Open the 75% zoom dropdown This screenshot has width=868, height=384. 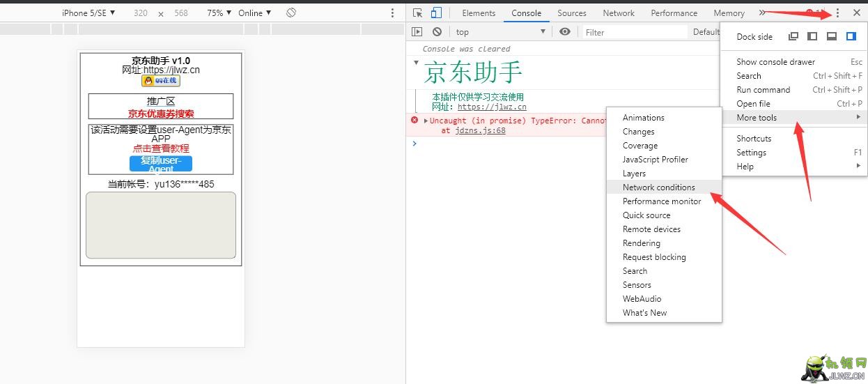[x=219, y=13]
